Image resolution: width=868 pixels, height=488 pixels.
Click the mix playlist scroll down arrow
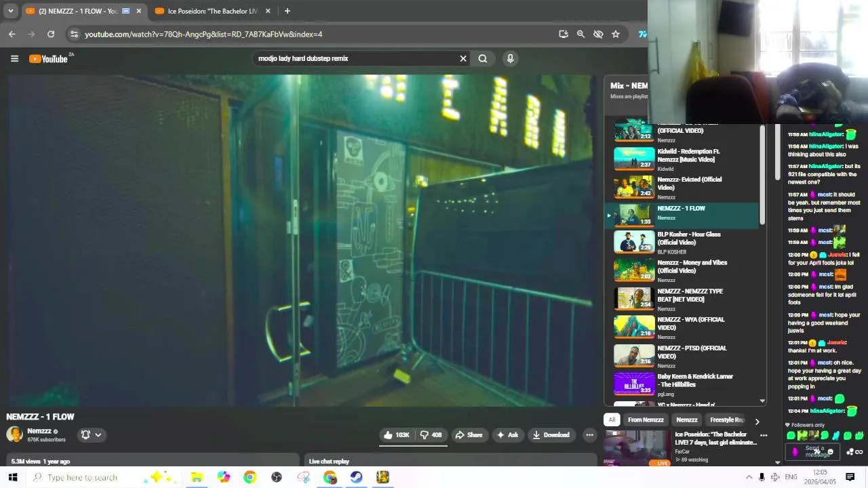pyautogui.click(x=762, y=401)
